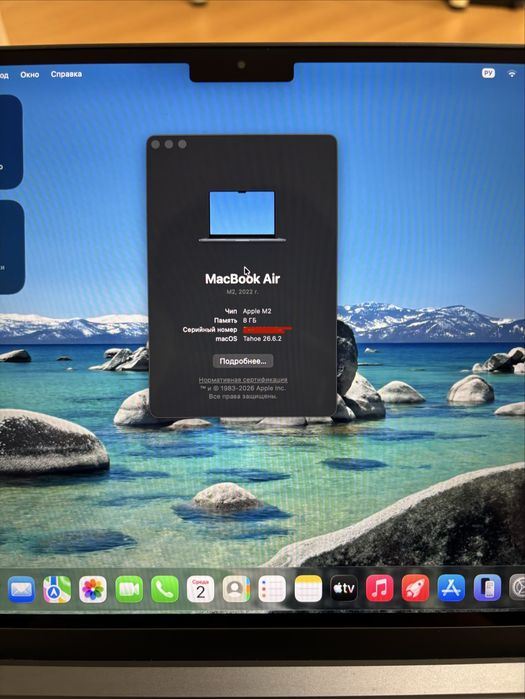Image resolution: width=525 pixels, height=699 pixels.
Task: Open the green Phone app in the Dock
Action: pyautogui.click(x=164, y=589)
